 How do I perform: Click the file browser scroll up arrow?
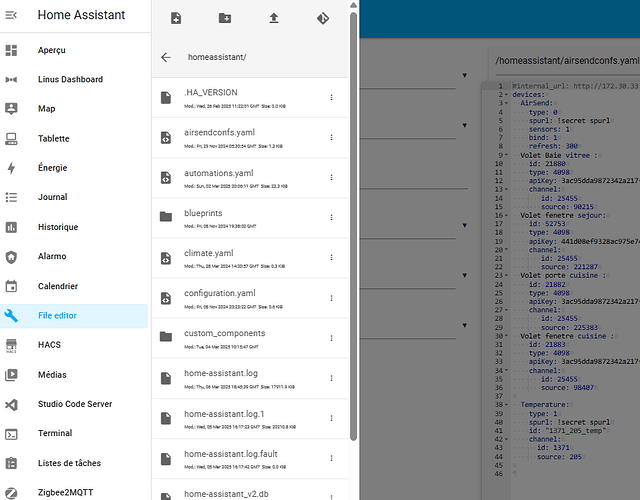[x=353, y=6]
